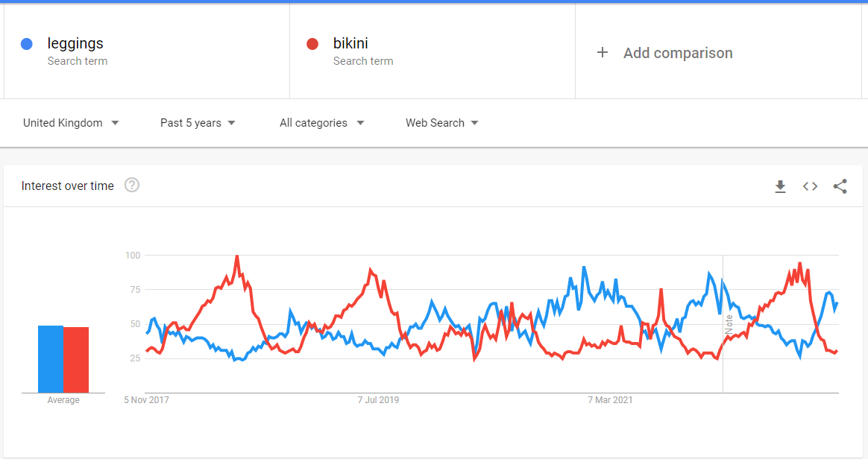Change the Web Search type dropdown
Screen dimensions: 868x459
click(x=441, y=123)
